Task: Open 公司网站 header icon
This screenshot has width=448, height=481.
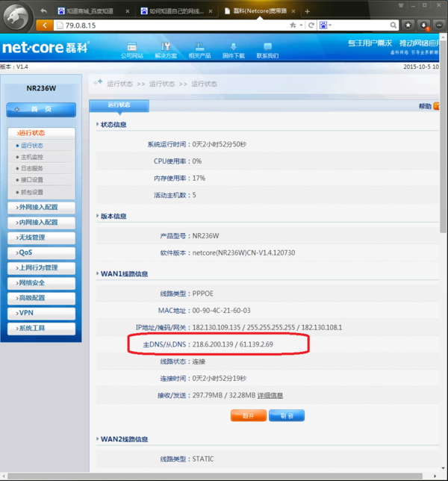Action: [132, 50]
